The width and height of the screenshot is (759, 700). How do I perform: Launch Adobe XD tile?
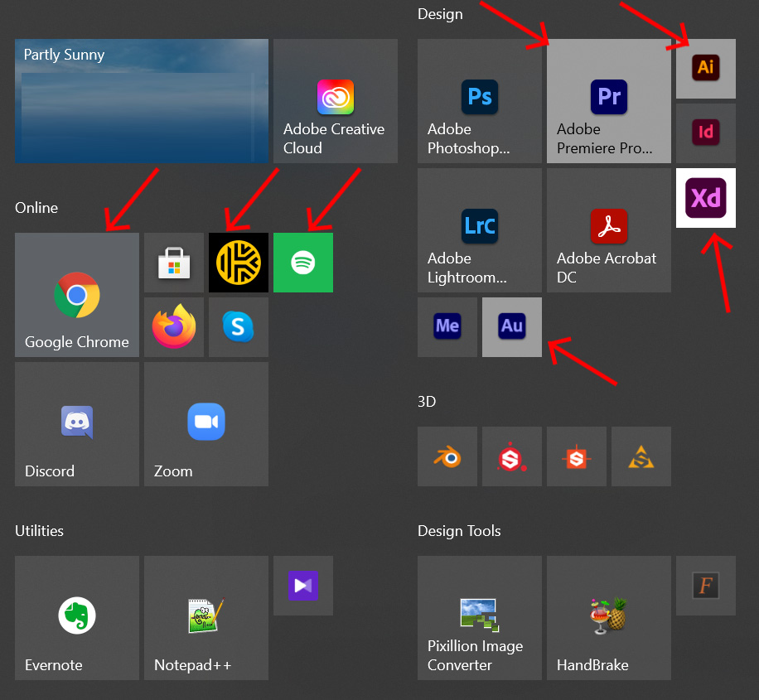point(706,198)
